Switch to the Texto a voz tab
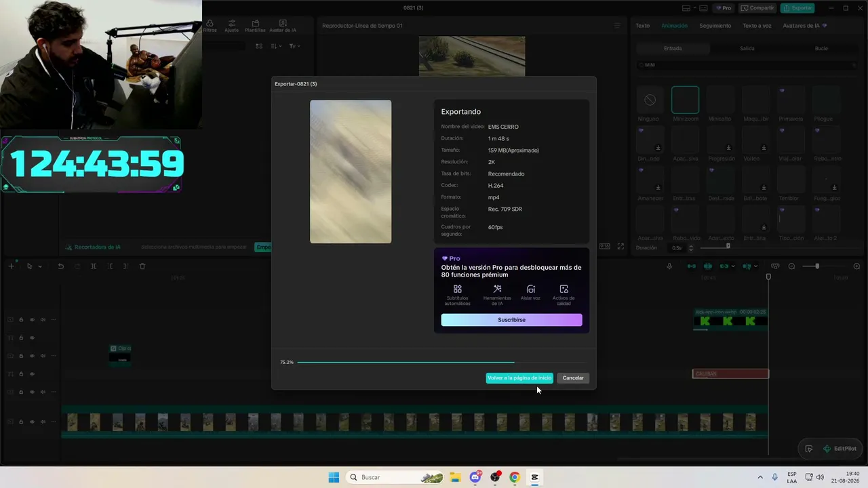Image resolution: width=868 pixels, height=488 pixels. point(757,26)
